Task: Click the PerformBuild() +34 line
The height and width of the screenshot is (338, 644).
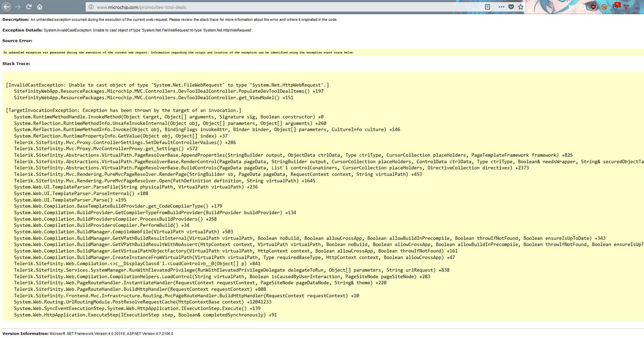Action: coord(102,225)
